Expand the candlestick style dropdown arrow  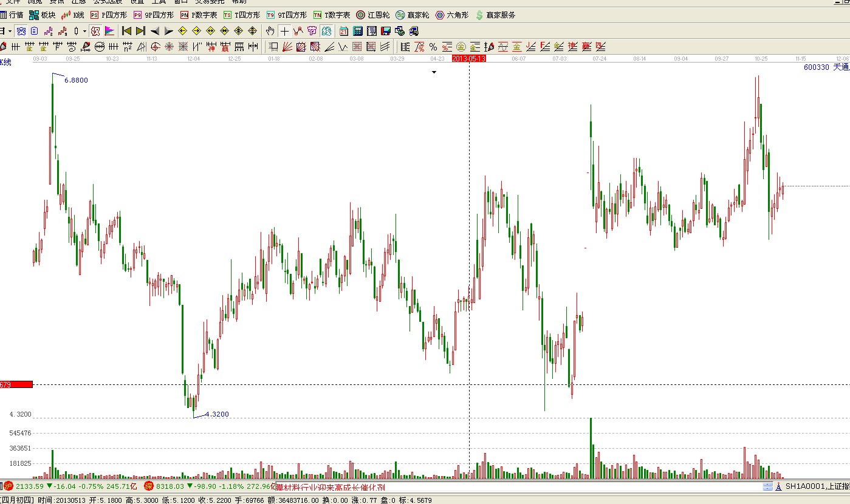84,31
